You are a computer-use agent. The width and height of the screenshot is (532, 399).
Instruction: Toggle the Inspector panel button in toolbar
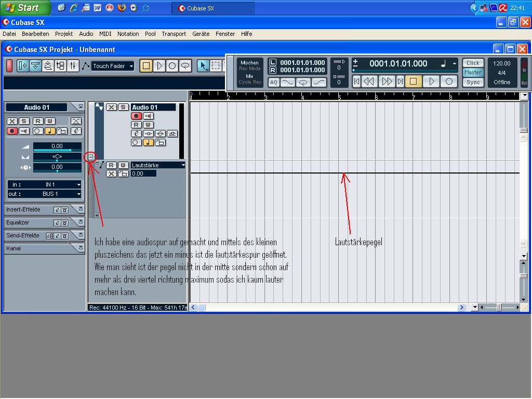point(23,65)
